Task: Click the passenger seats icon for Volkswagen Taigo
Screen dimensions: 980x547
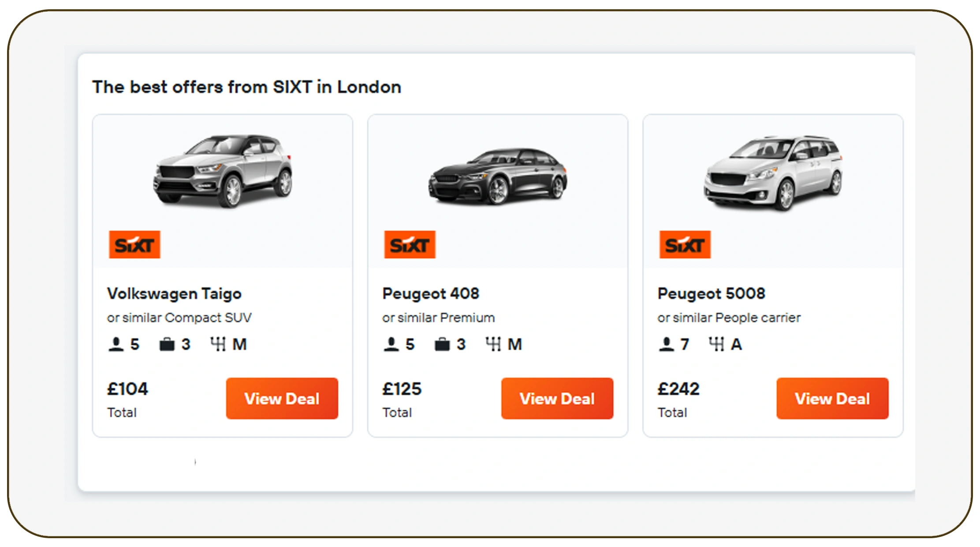Action: coord(116,344)
